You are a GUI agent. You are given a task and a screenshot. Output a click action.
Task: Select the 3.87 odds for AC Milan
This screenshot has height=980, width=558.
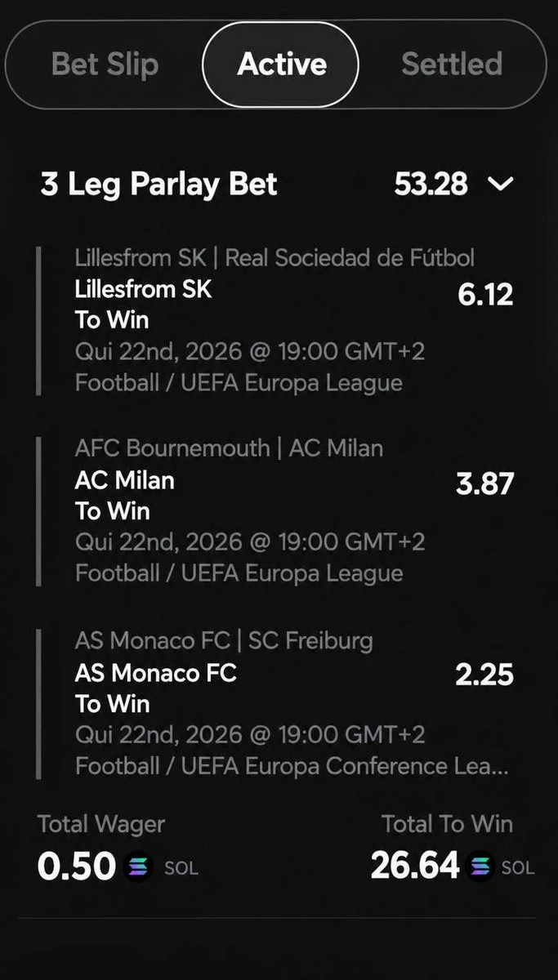coord(485,483)
